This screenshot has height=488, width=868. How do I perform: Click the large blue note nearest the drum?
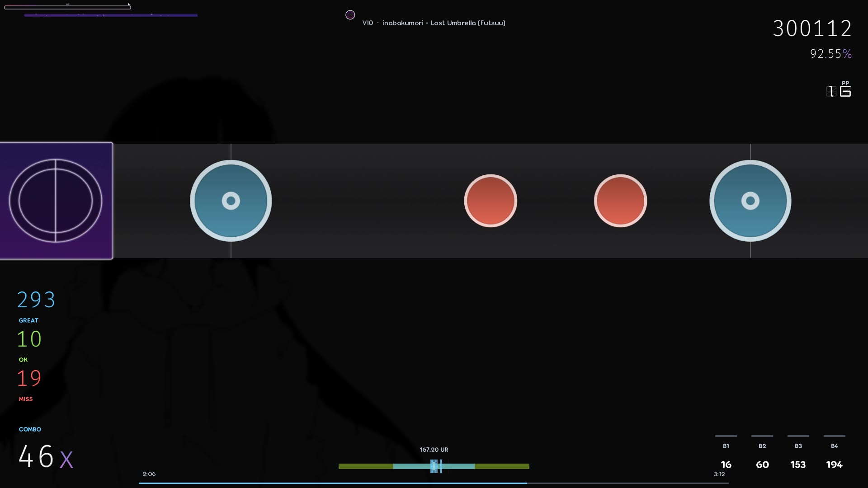click(x=231, y=201)
